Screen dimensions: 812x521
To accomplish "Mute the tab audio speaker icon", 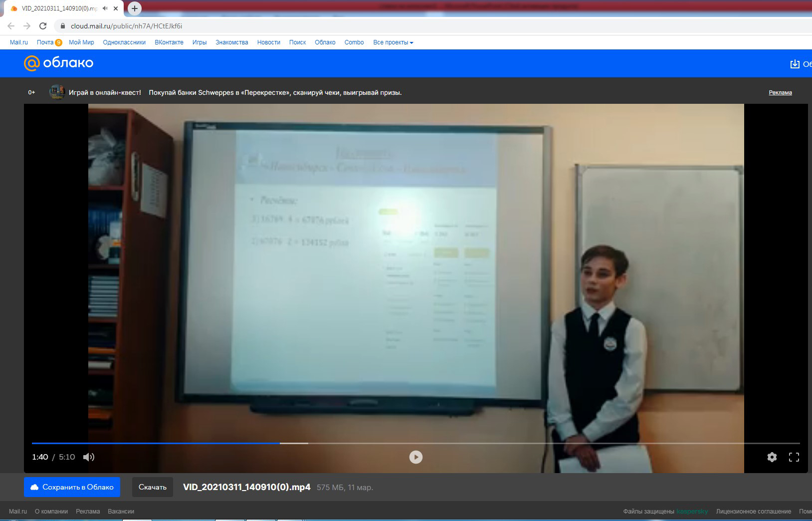I will coord(105,8).
